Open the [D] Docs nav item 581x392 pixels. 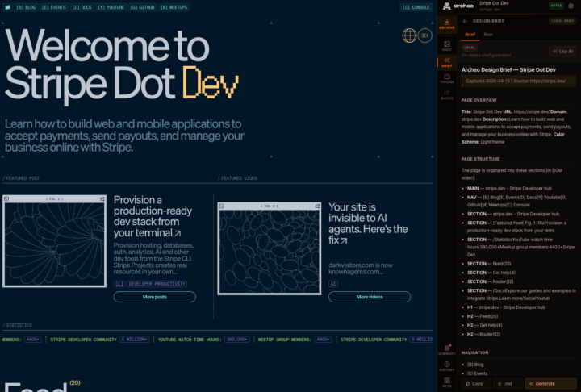(82, 7)
